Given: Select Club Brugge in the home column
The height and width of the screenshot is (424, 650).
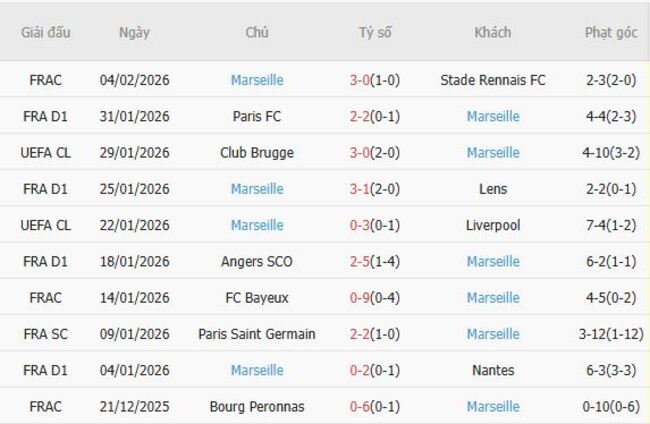Looking at the screenshot, I should click(257, 153).
